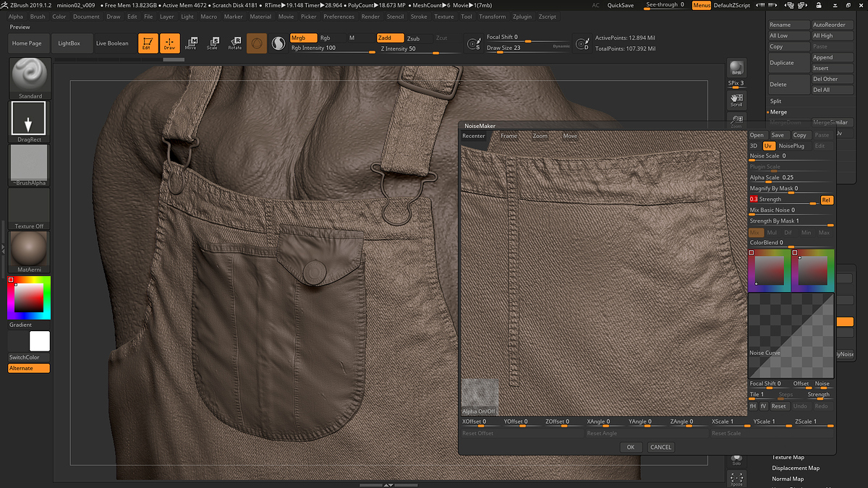Click the Solo mode icon
The height and width of the screenshot is (488, 868).
(x=736, y=458)
